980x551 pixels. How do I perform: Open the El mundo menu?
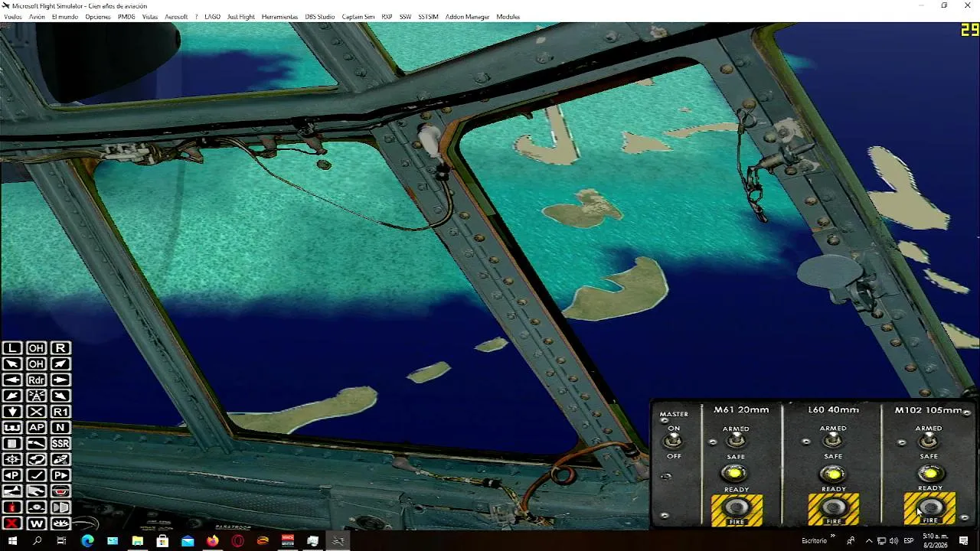point(65,17)
